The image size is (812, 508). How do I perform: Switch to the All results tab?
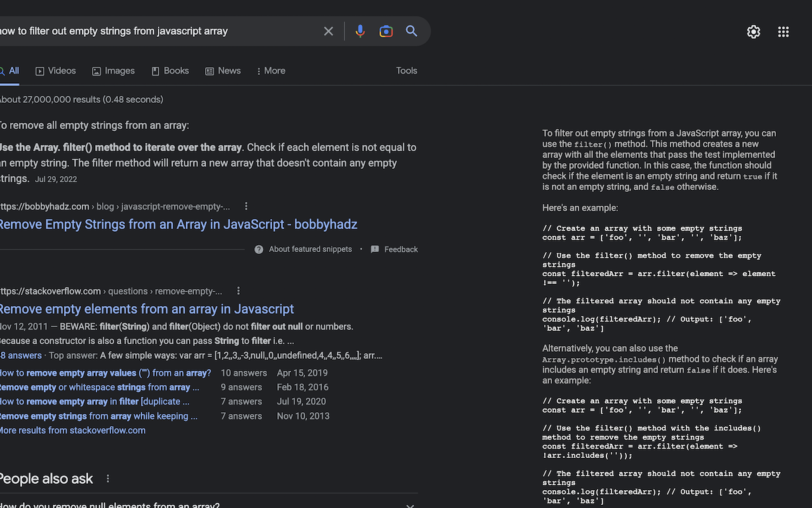(10, 71)
